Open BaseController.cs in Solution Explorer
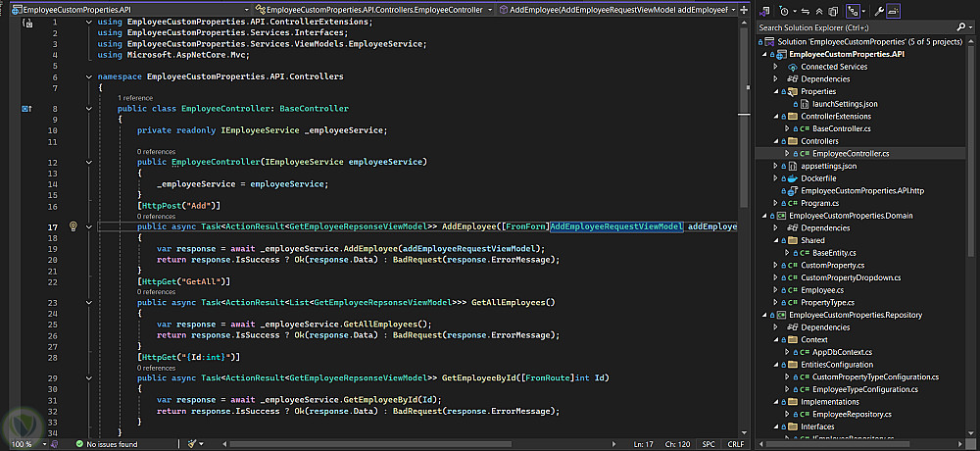This screenshot has width=980, height=451. pyautogui.click(x=841, y=128)
